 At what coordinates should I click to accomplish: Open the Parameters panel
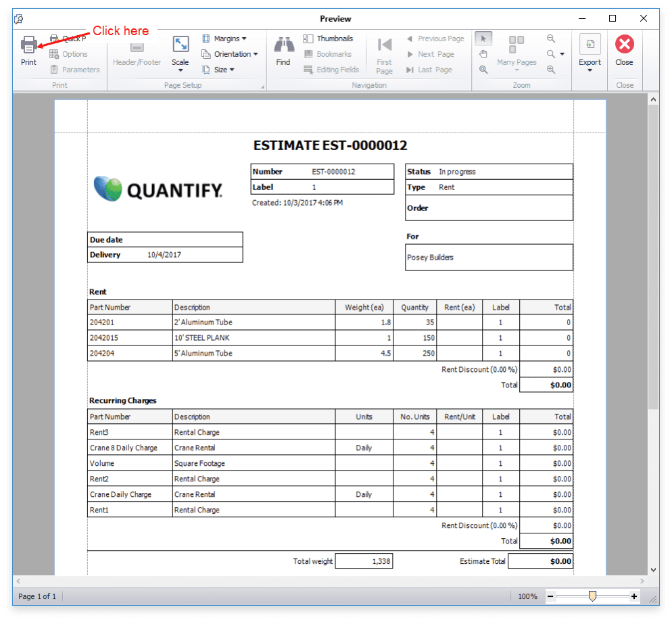pyautogui.click(x=74, y=70)
